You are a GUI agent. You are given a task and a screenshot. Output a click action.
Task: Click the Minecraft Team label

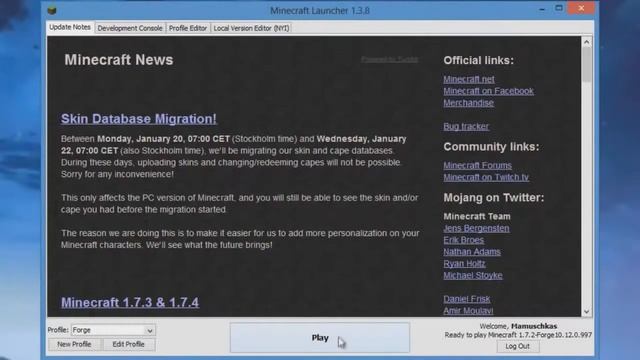477,216
